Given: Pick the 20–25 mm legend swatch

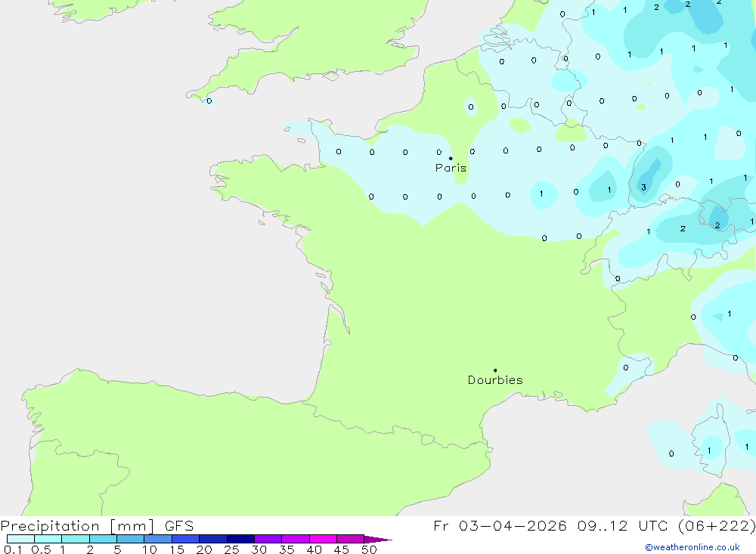Looking at the screenshot, I should [213, 539].
